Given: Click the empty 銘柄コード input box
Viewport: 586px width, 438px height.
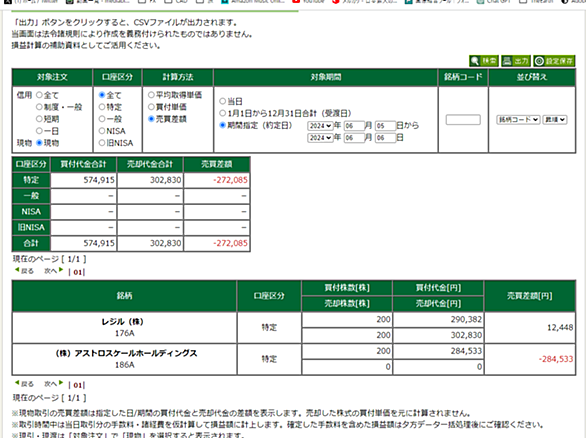Looking at the screenshot, I should (x=463, y=120).
